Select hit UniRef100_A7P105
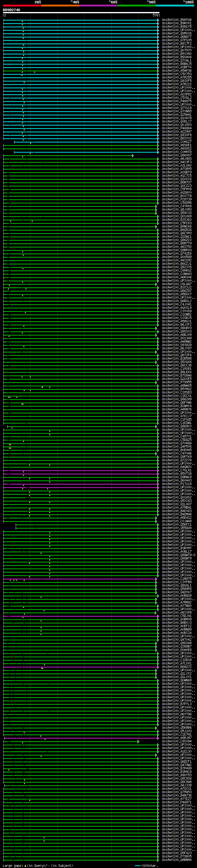 (x=177, y=40)
